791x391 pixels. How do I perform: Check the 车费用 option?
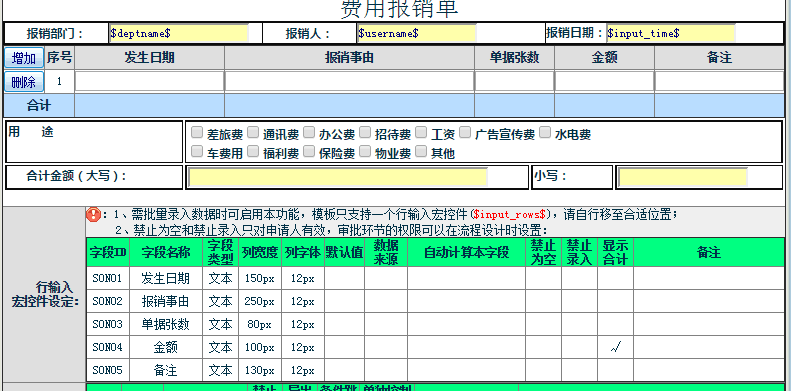pyautogui.click(x=197, y=151)
